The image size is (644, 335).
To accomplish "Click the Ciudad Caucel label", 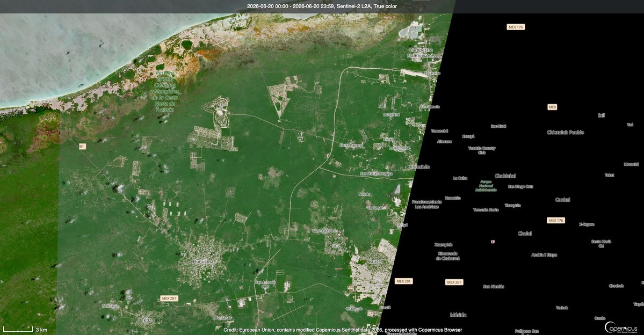I will pos(379,283).
